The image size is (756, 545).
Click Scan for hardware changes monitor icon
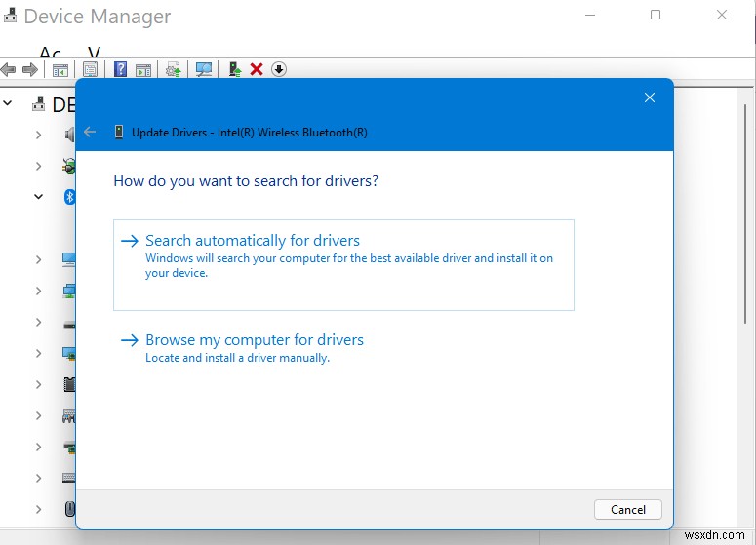(x=204, y=69)
